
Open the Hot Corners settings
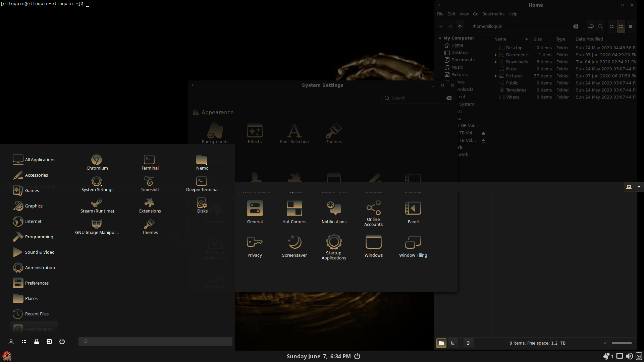(294, 212)
